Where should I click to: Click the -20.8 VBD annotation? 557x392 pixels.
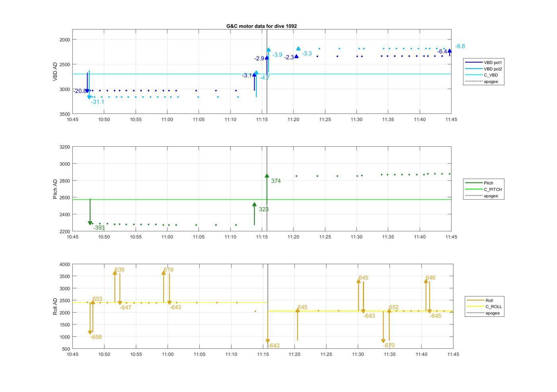coord(80,91)
